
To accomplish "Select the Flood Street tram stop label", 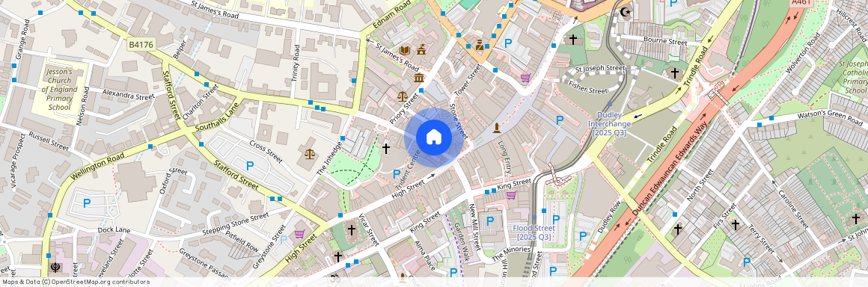I will (x=534, y=232).
